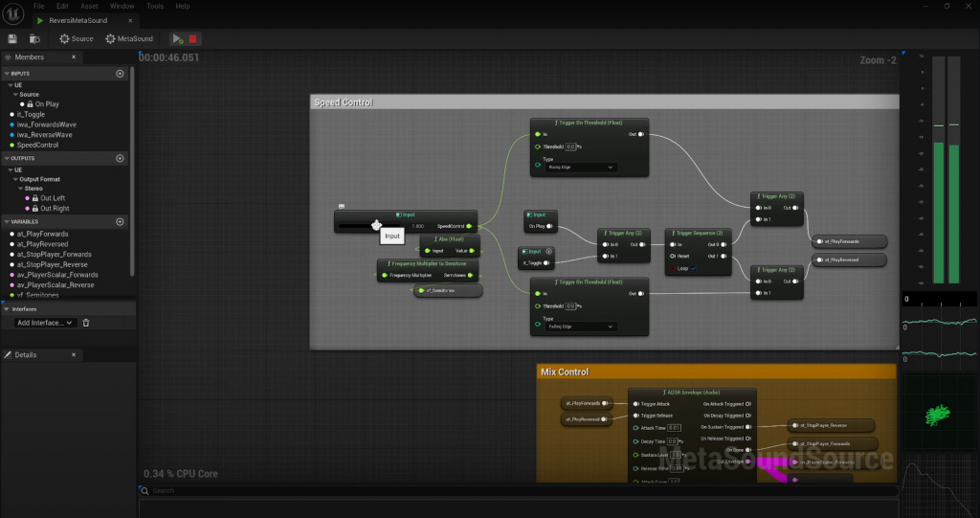The height and width of the screenshot is (518, 980).
Task: Collapse the VARIABLES section
Action: (7, 221)
